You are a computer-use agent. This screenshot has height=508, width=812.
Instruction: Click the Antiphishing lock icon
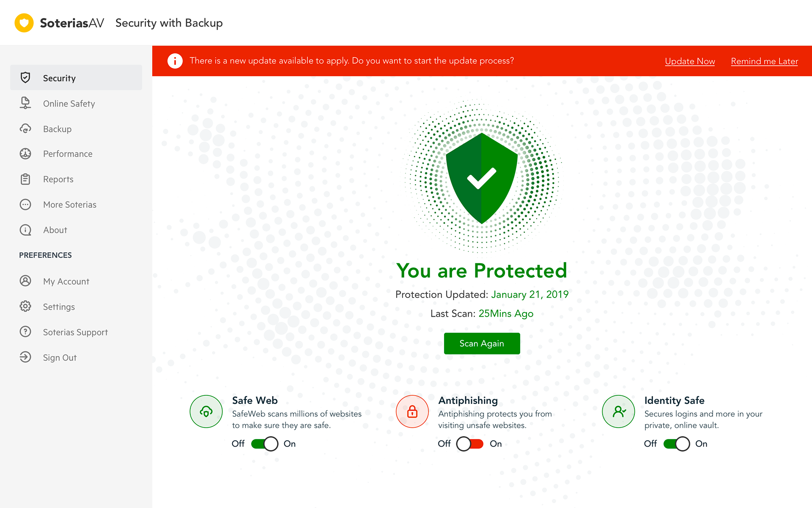tap(412, 411)
